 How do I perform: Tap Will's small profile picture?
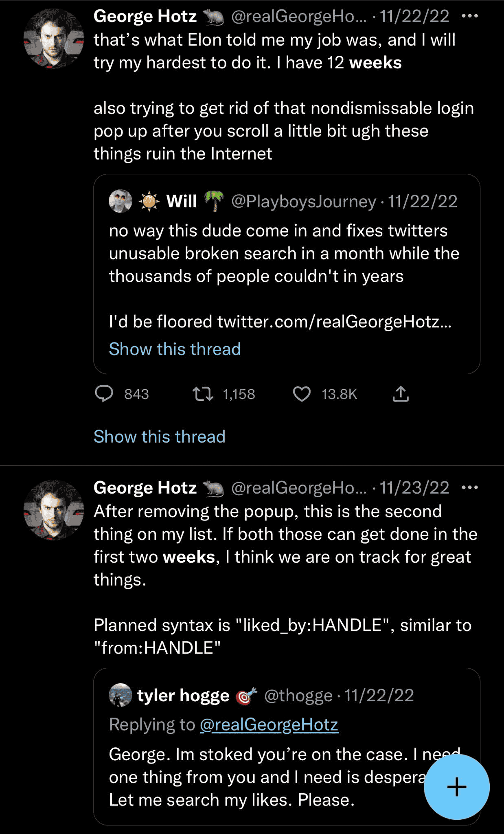click(x=121, y=201)
